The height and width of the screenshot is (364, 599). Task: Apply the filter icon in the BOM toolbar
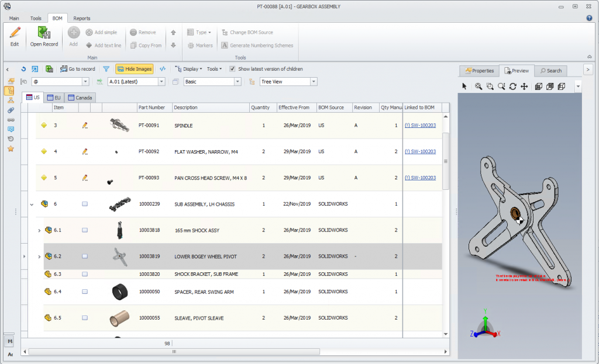106,69
